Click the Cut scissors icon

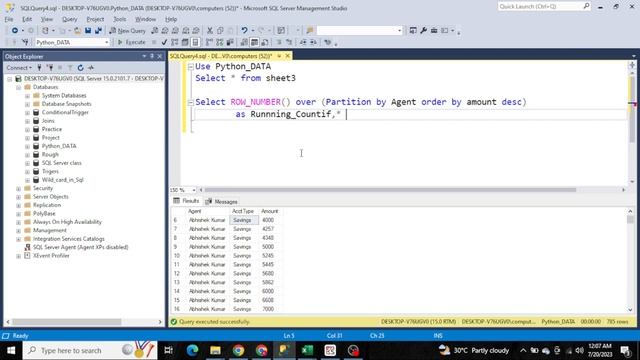coord(210,31)
